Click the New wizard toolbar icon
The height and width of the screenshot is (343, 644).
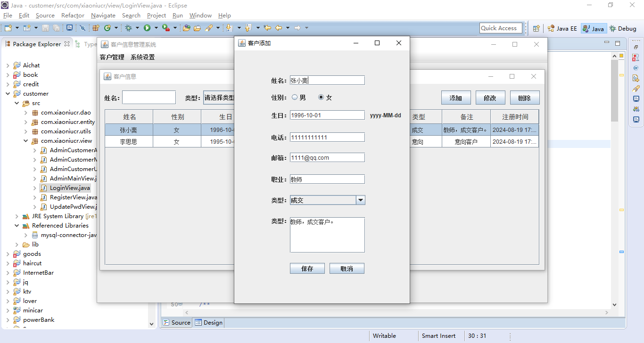click(x=8, y=28)
